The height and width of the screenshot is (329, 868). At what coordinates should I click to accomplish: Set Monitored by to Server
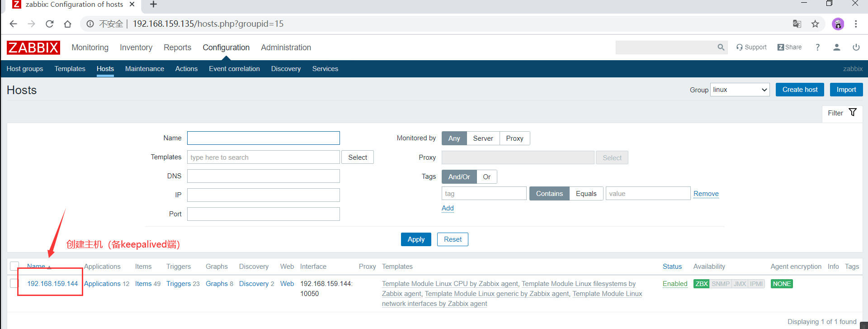pos(483,138)
